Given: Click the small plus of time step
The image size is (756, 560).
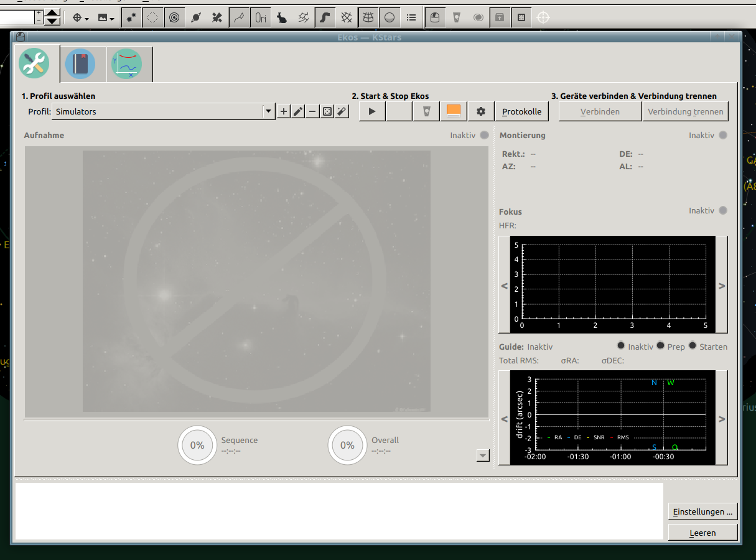Looking at the screenshot, I should pyautogui.click(x=39, y=13).
